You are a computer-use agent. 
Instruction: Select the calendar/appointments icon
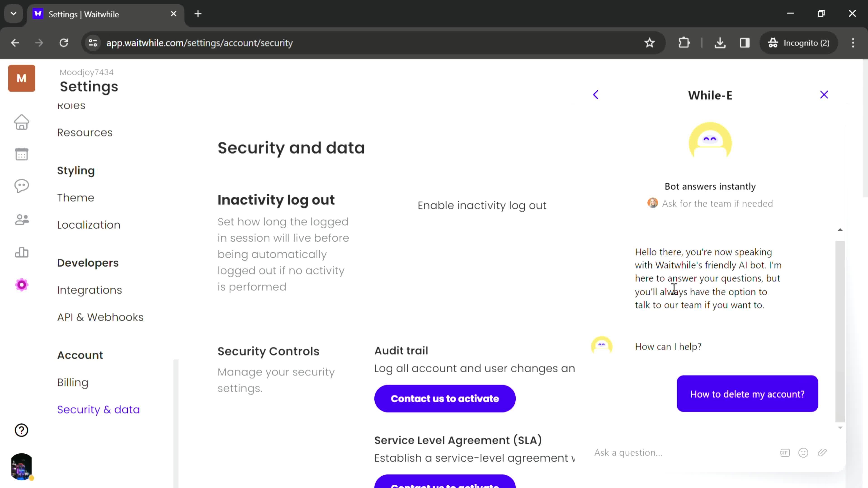(x=21, y=154)
